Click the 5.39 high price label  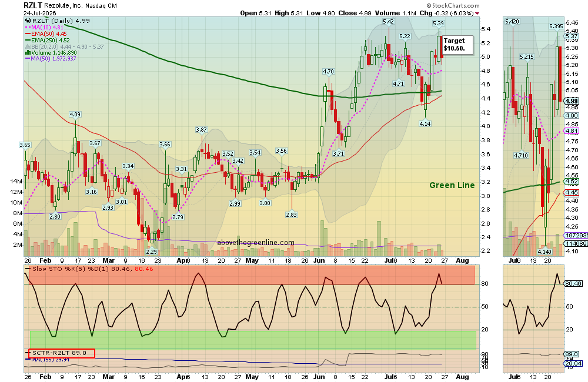coord(438,24)
